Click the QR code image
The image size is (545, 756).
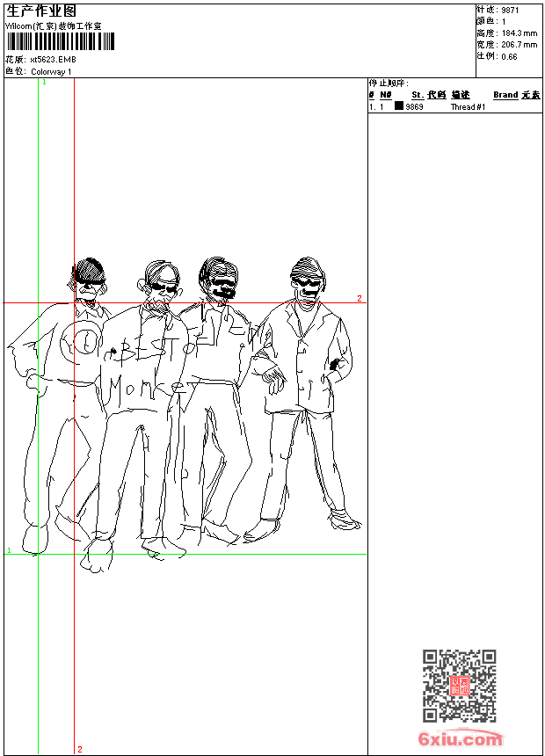[459, 686]
